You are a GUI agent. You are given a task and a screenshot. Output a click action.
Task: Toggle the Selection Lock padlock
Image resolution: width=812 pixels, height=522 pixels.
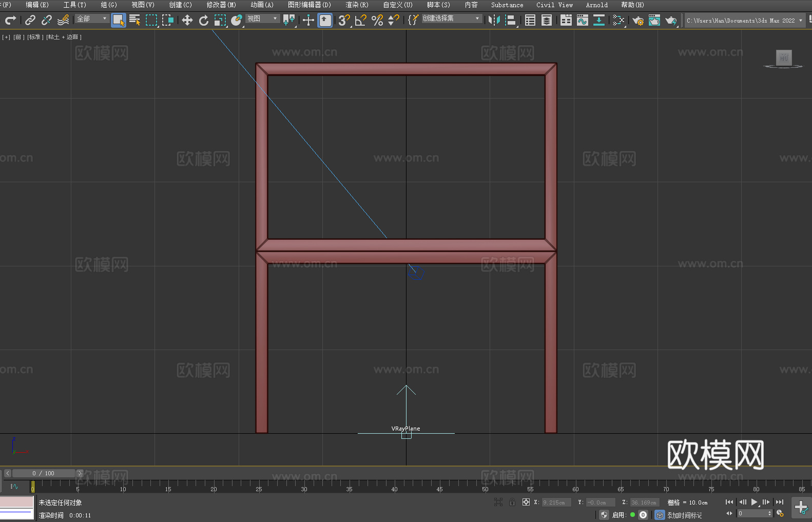click(512, 502)
